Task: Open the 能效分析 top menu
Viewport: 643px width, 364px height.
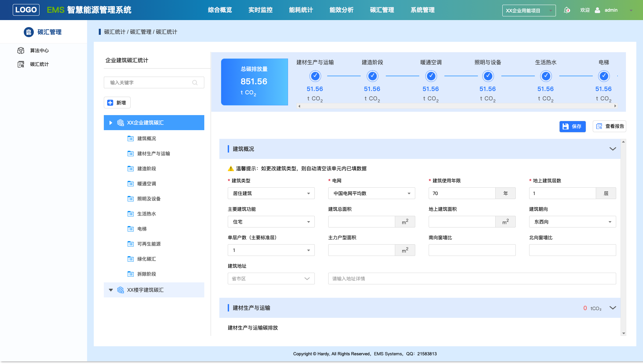Action: pyautogui.click(x=341, y=10)
